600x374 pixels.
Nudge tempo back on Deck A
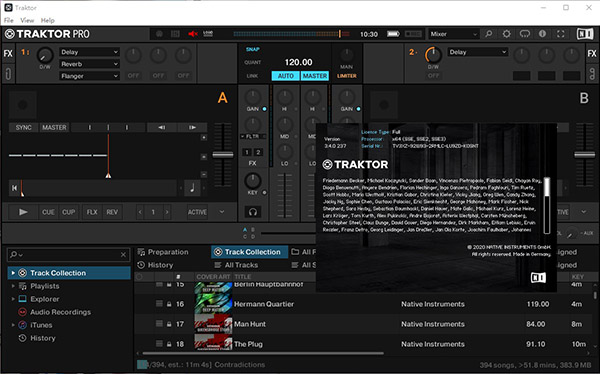click(161, 127)
